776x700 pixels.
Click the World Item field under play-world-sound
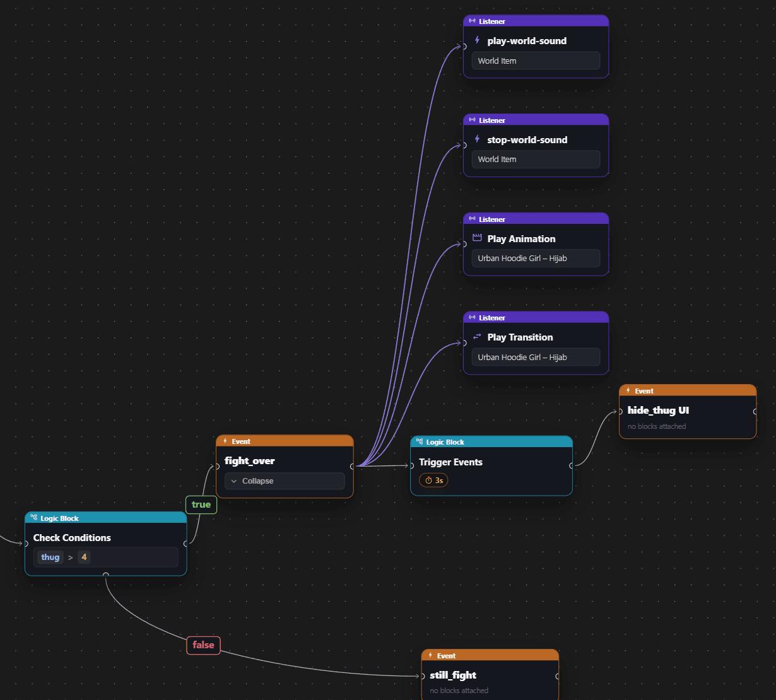536,61
